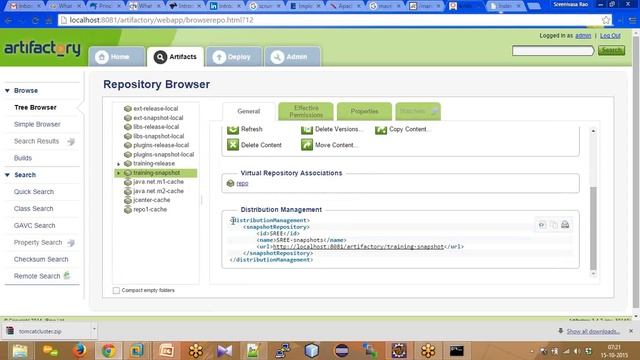Select ext-snapshot-local in the repository tree
640x360 pixels.
pos(158,118)
